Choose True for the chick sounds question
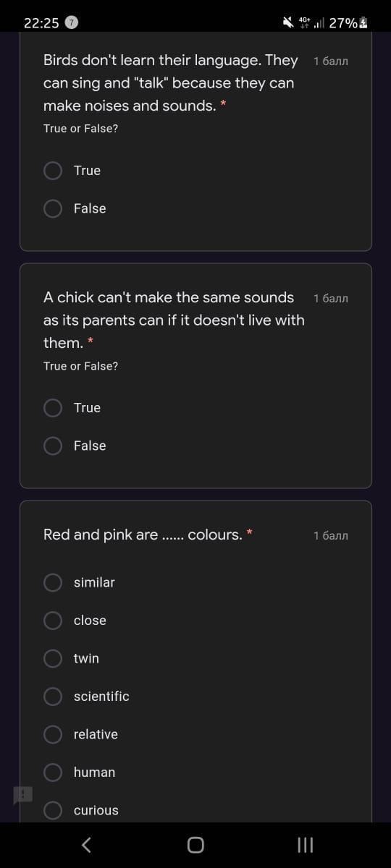 click(72, 408)
